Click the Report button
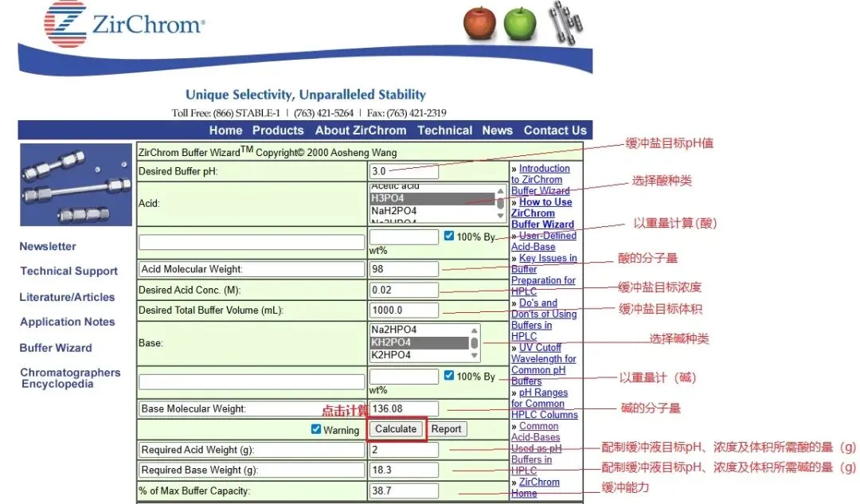Viewport: 860px width, 504px height. click(x=447, y=429)
